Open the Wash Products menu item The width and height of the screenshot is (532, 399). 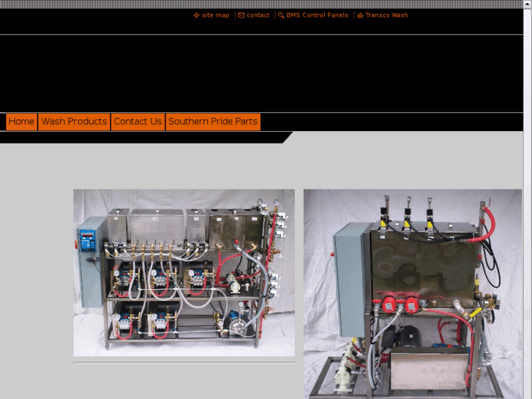(74, 122)
